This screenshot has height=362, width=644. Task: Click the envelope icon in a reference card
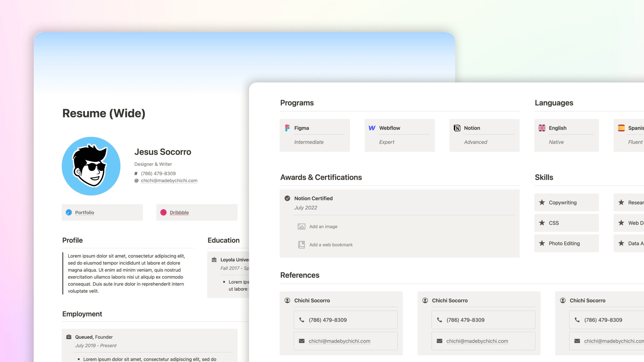301,341
